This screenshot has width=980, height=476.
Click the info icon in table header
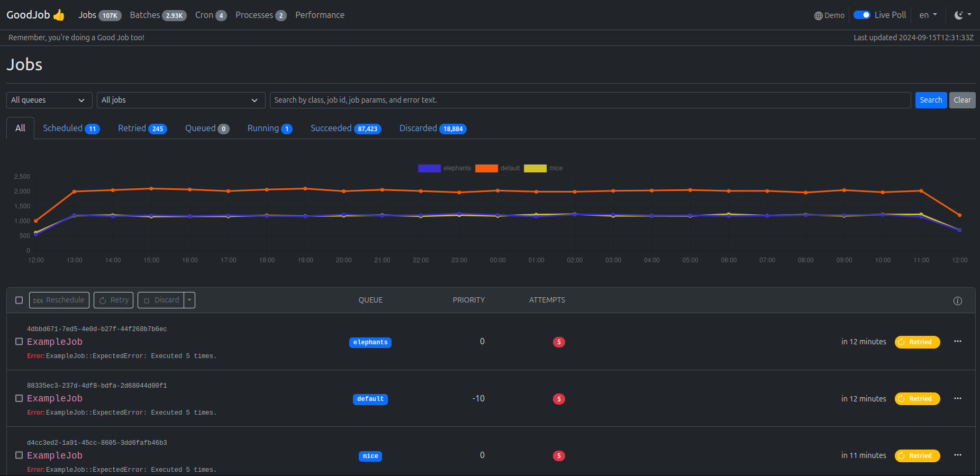point(957,301)
